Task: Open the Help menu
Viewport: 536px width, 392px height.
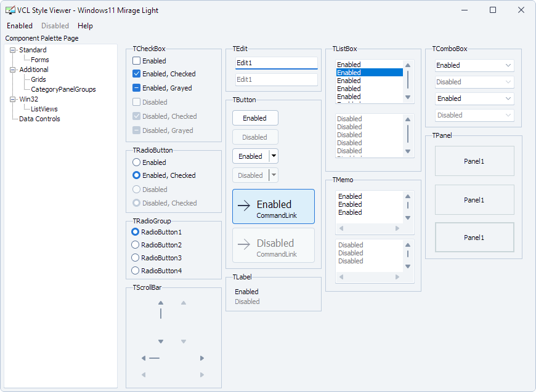Action: click(x=85, y=26)
